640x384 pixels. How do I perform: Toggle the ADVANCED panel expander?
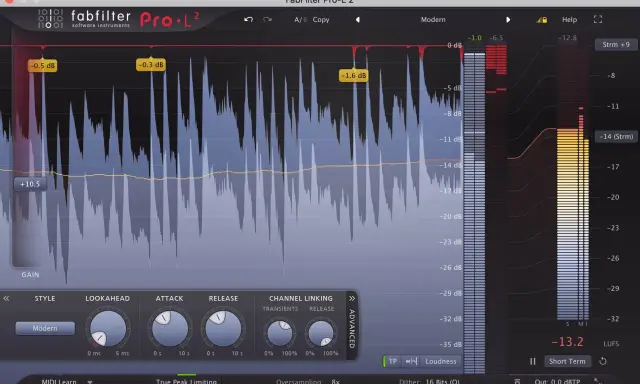point(352,324)
